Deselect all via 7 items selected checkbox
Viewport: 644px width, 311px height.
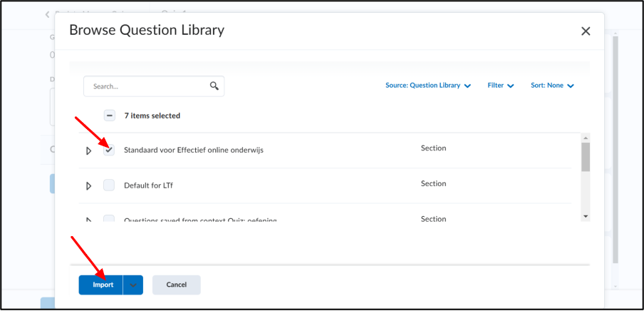109,116
